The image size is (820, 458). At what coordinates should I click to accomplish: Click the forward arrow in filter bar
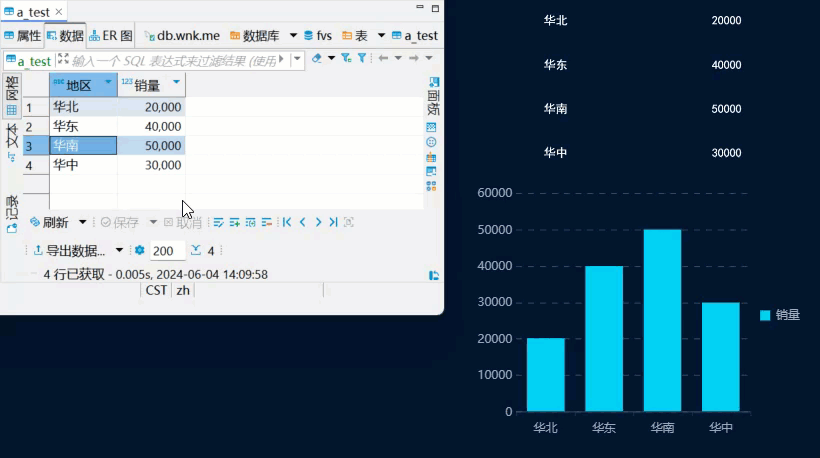pos(414,58)
